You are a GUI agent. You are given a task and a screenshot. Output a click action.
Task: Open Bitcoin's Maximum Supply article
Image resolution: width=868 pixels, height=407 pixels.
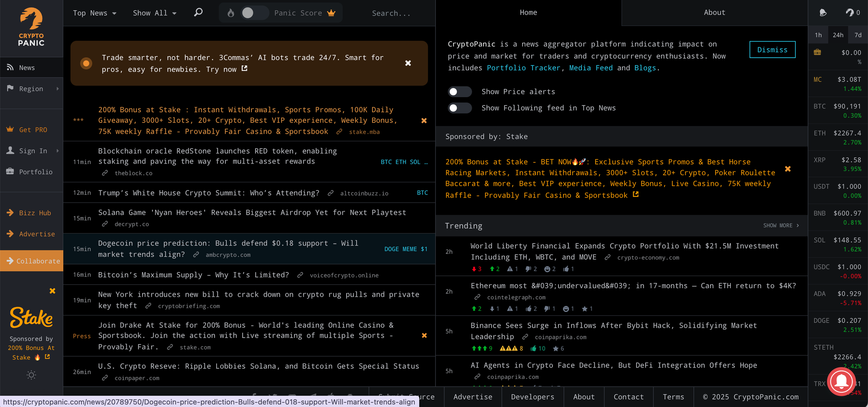click(x=194, y=275)
